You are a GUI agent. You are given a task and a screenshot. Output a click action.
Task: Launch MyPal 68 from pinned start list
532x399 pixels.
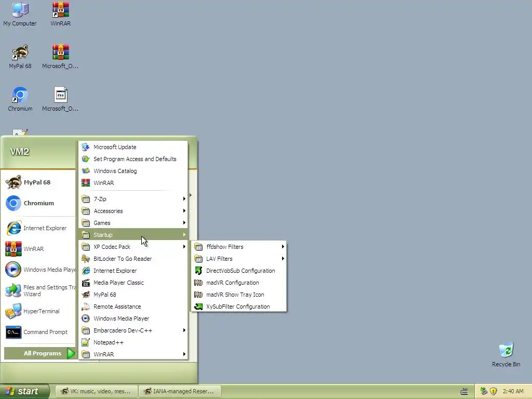tap(38, 182)
